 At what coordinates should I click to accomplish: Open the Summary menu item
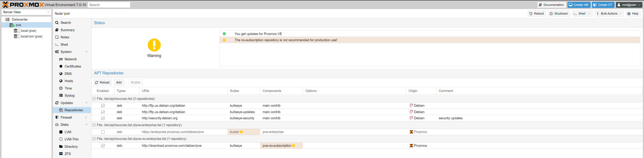pos(67,30)
